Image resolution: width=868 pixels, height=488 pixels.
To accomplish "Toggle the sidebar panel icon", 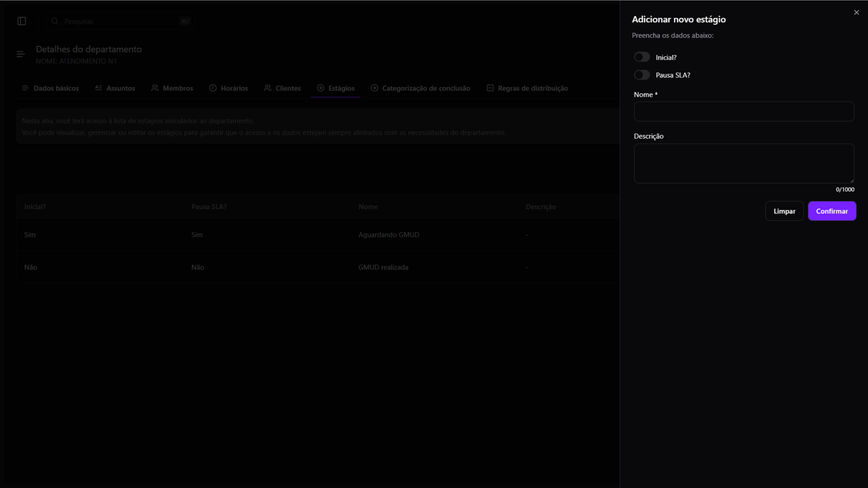I will (22, 21).
